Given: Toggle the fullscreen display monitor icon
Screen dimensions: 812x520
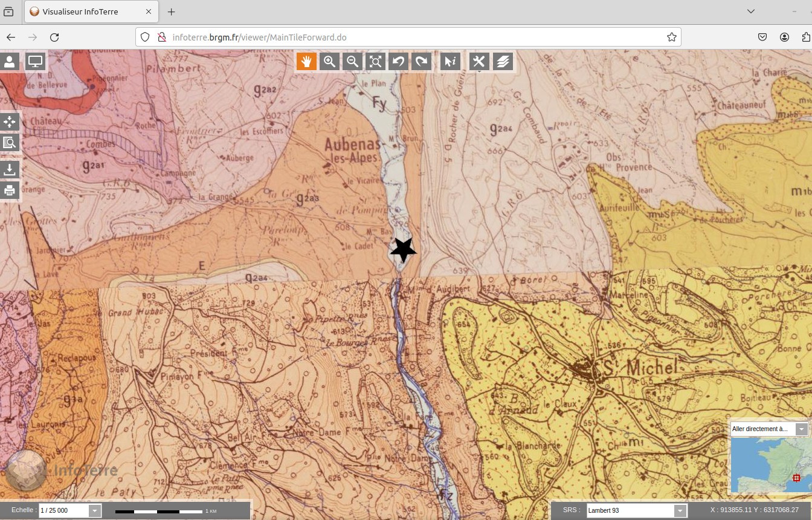Looking at the screenshot, I should point(36,62).
